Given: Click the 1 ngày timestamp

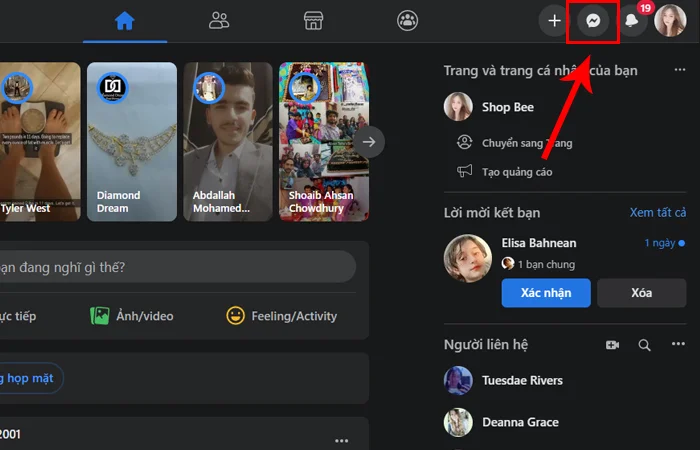Looking at the screenshot, I should click(660, 243).
